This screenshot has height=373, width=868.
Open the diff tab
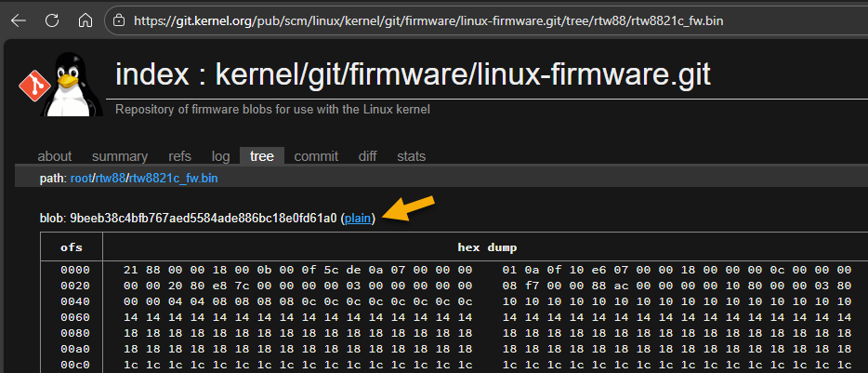tap(368, 156)
